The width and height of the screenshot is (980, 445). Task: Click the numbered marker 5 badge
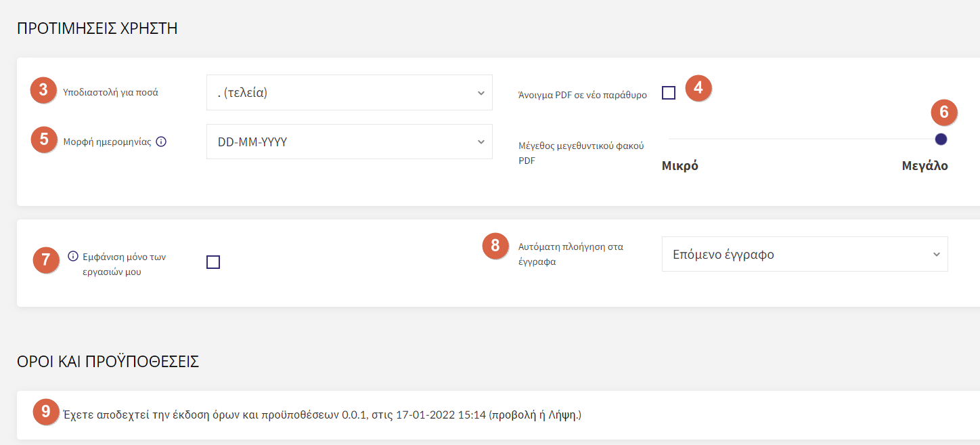pyautogui.click(x=43, y=140)
